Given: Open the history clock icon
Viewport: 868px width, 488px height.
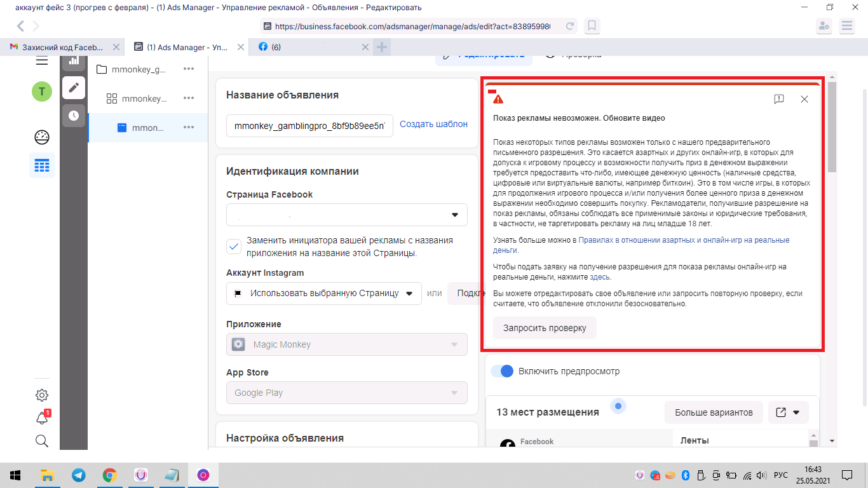Looking at the screenshot, I should coord(74,115).
